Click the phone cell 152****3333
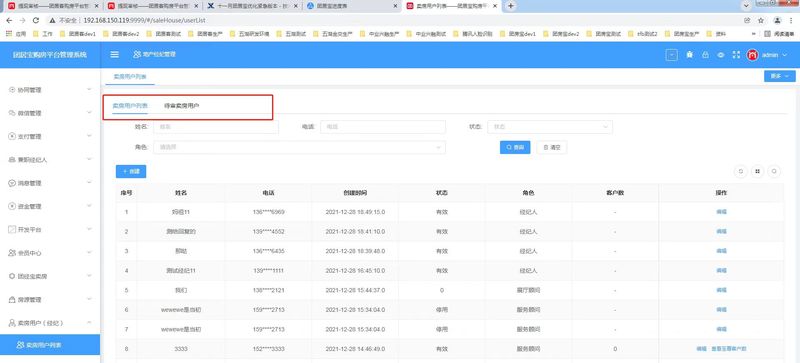This screenshot has height=363, width=800. (x=268, y=349)
